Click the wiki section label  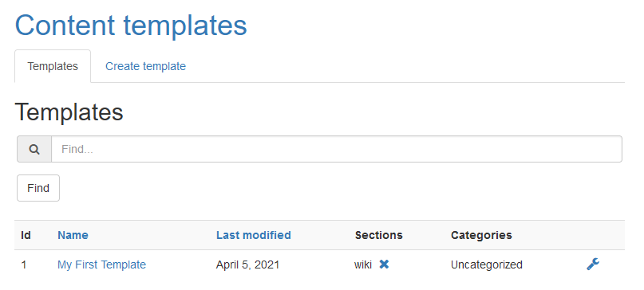pos(363,265)
